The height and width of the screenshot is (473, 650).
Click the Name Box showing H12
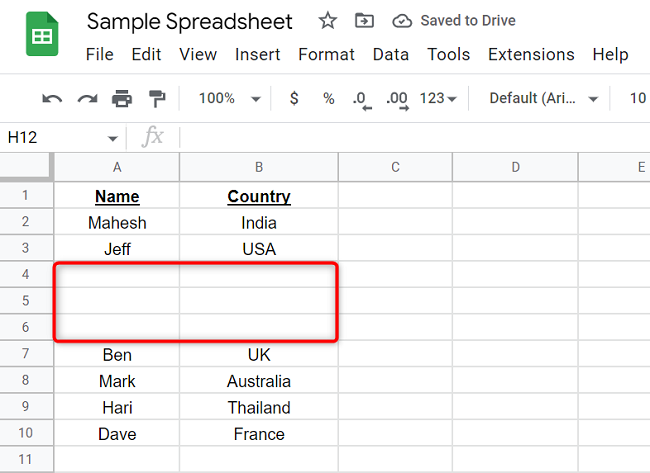coord(62,137)
